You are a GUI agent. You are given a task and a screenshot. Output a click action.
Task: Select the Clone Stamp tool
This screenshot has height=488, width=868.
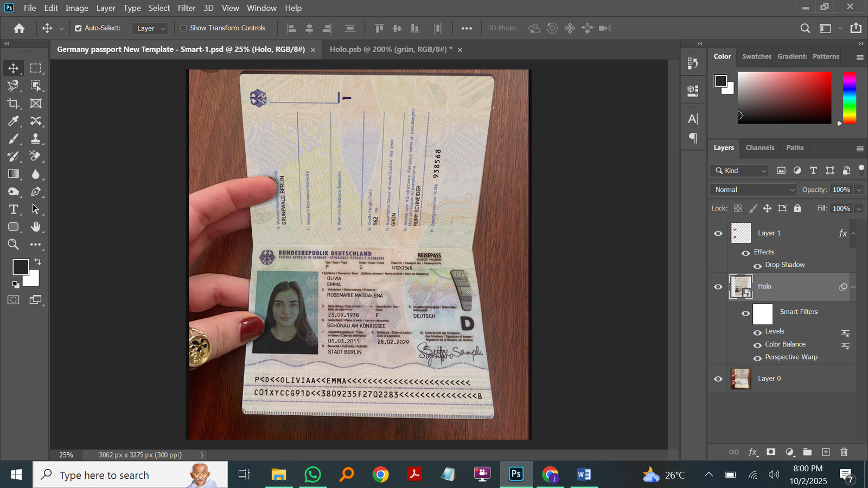[36, 138]
